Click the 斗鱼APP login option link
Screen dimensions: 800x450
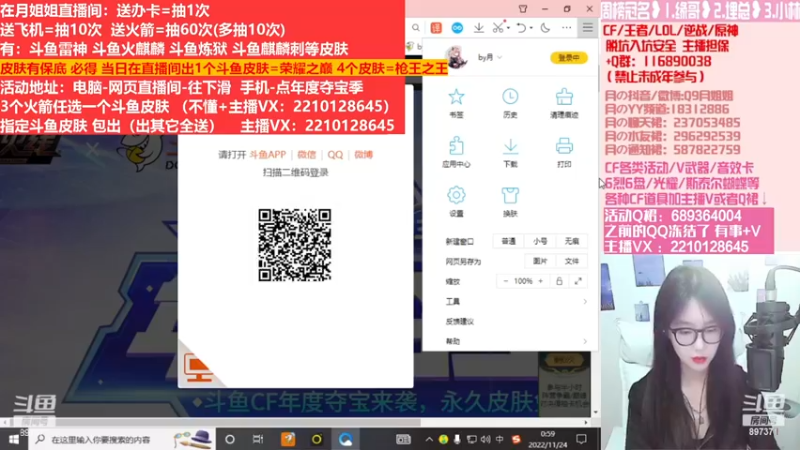268,155
